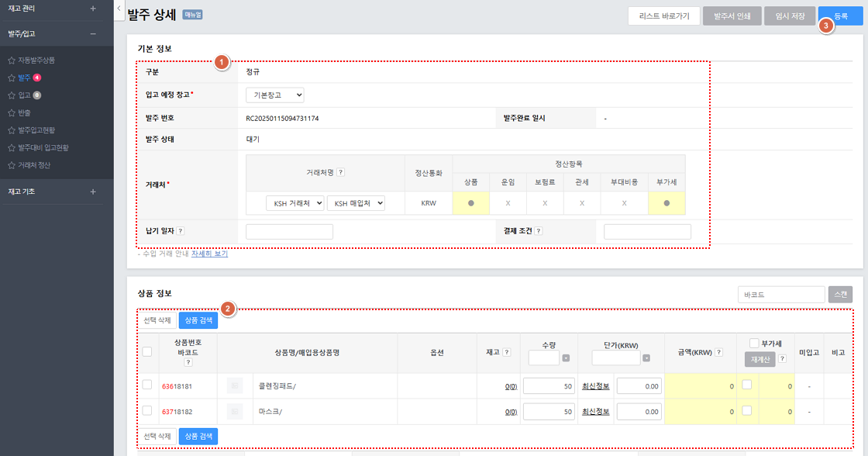Click help icon next to 결제 조건
868x456 pixels.
click(538, 231)
